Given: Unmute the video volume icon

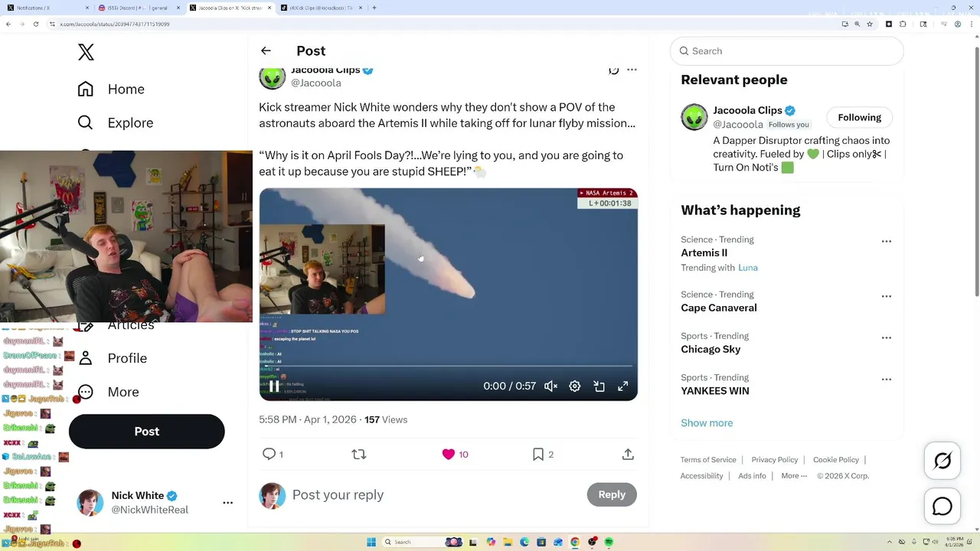Looking at the screenshot, I should [550, 386].
